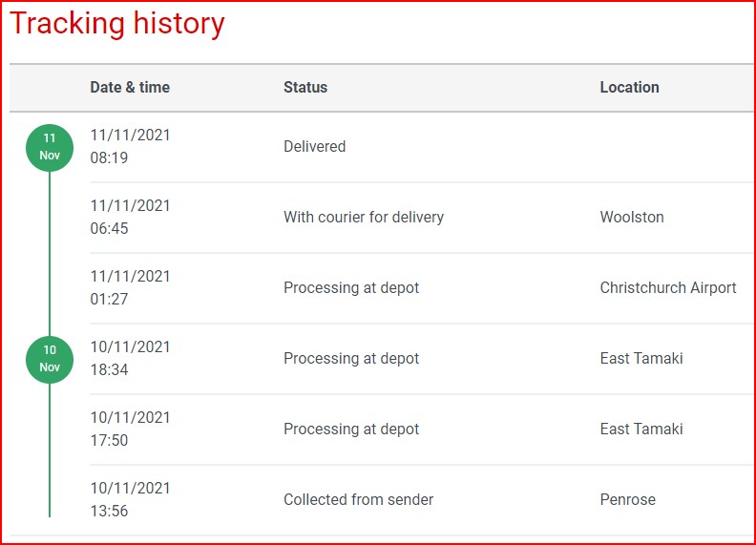756x545 pixels.
Task: Select East Tamaki in the 18:34 row
Action: coord(641,359)
